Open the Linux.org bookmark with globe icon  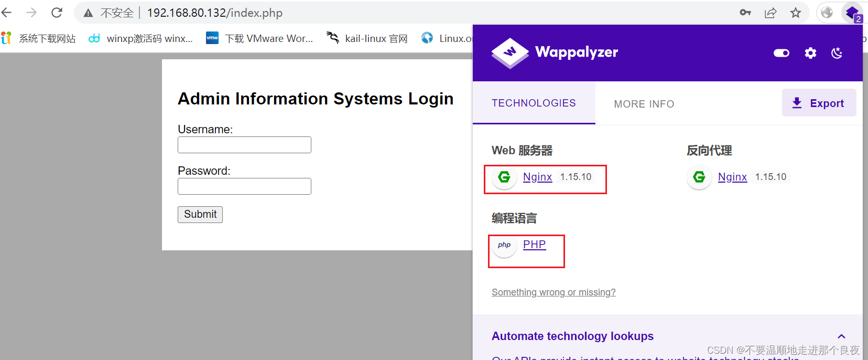pos(447,38)
